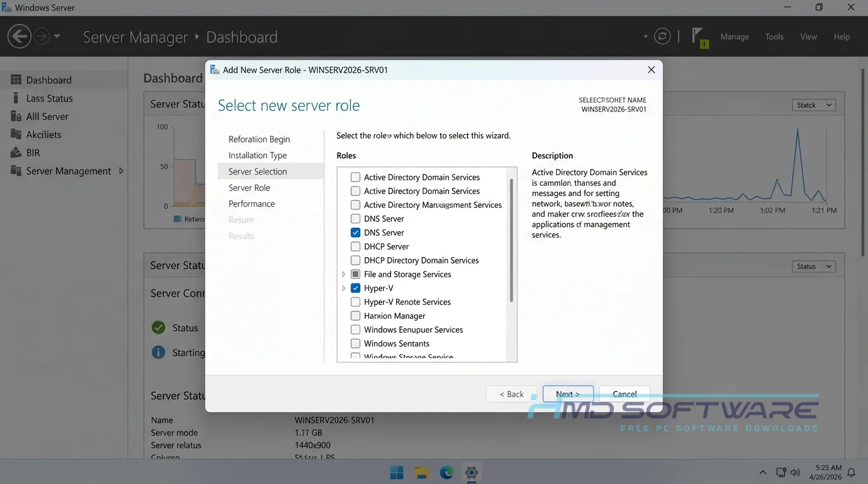Click the back navigation arrow in Server Manager

(x=20, y=37)
